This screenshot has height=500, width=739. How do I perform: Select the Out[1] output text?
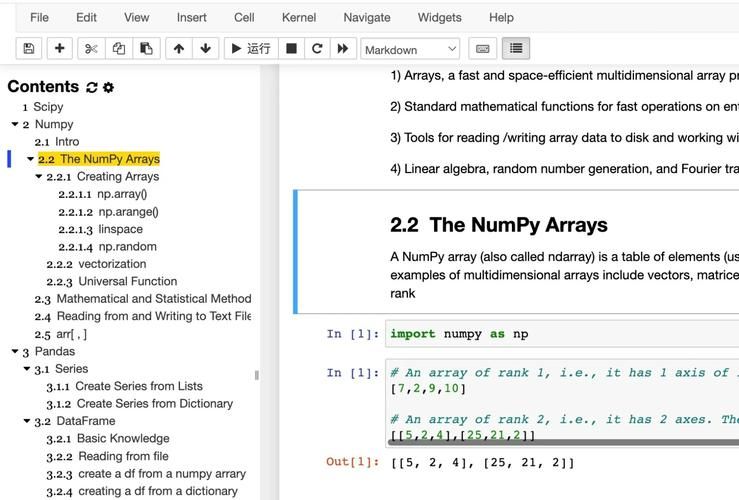click(483, 463)
